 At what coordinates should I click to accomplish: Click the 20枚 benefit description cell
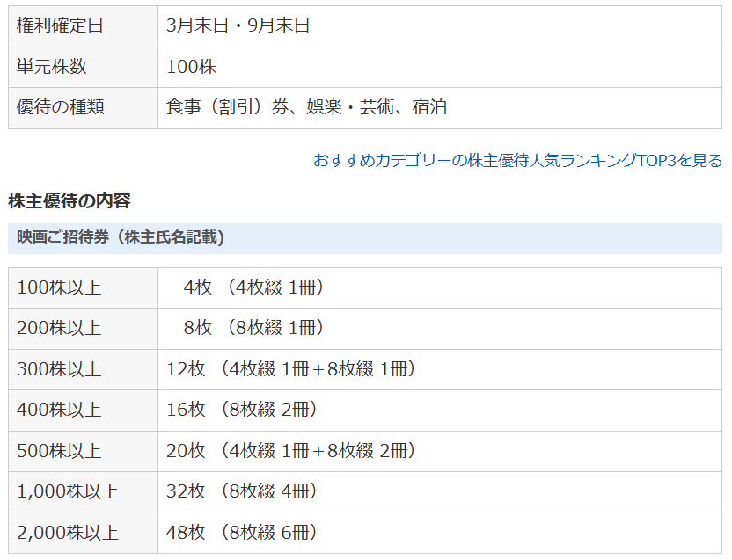[x=440, y=451]
